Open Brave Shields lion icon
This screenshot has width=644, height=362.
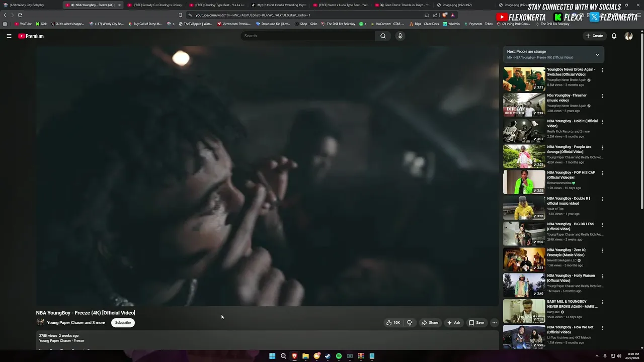click(444, 15)
